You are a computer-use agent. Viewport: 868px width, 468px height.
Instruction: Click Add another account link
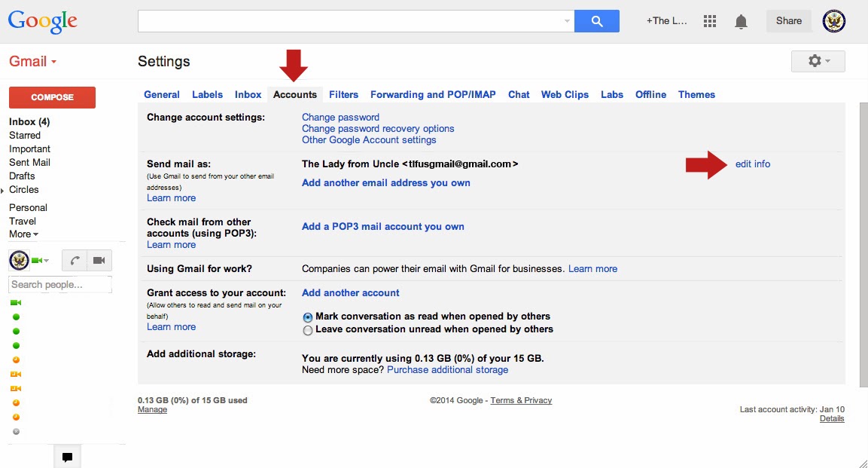coord(350,293)
